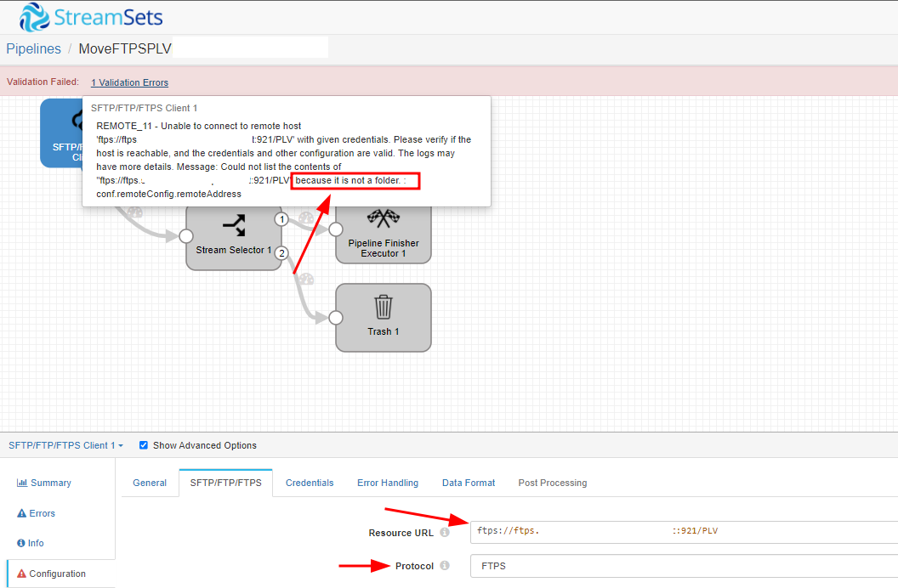The image size is (898, 588).
Task: Click the checkered flags finisher icon
Action: [x=384, y=218]
